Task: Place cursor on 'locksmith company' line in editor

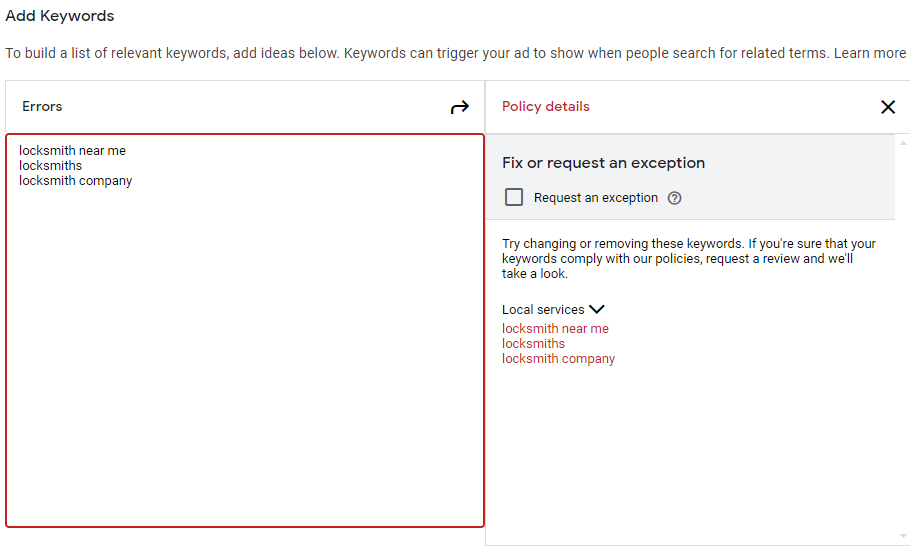Action: pyautogui.click(x=75, y=181)
